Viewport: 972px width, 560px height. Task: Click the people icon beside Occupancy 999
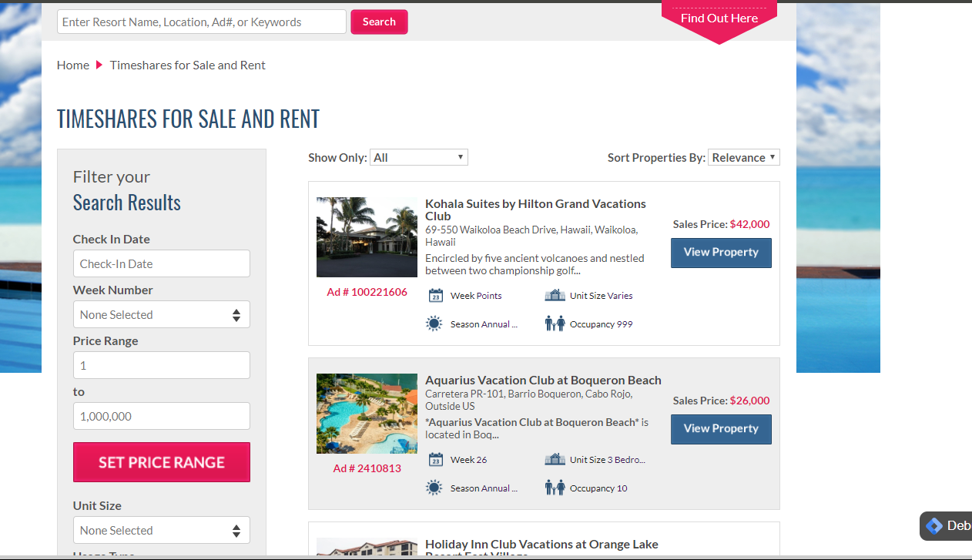coord(555,324)
